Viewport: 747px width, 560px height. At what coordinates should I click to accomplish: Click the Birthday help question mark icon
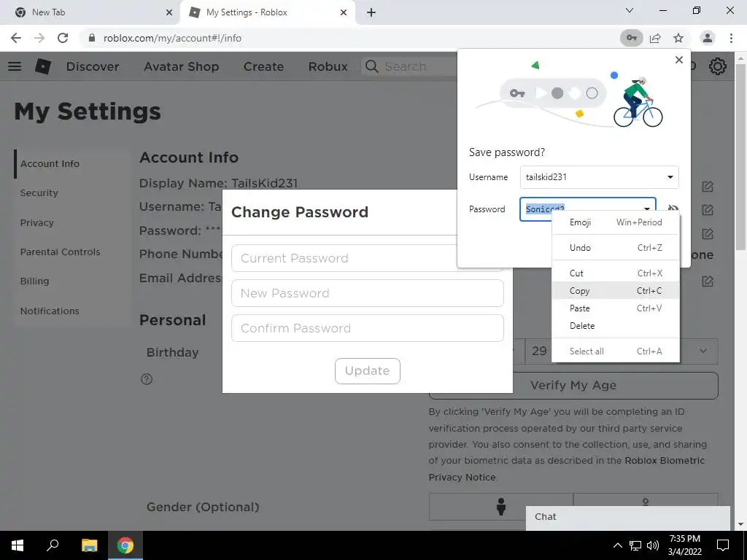click(147, 379)
